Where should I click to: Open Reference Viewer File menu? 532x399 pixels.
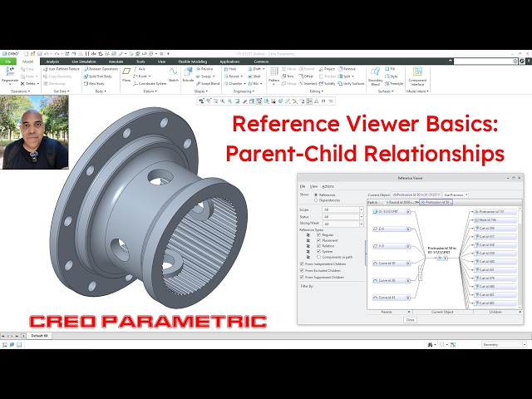[x=303, y=186]
